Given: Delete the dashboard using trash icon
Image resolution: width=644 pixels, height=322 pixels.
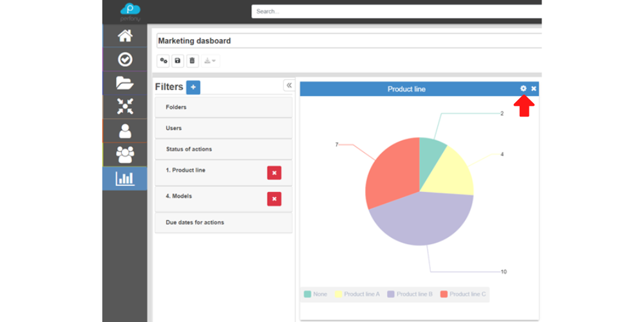Looking at the screenshot, I should pos(193,61).
